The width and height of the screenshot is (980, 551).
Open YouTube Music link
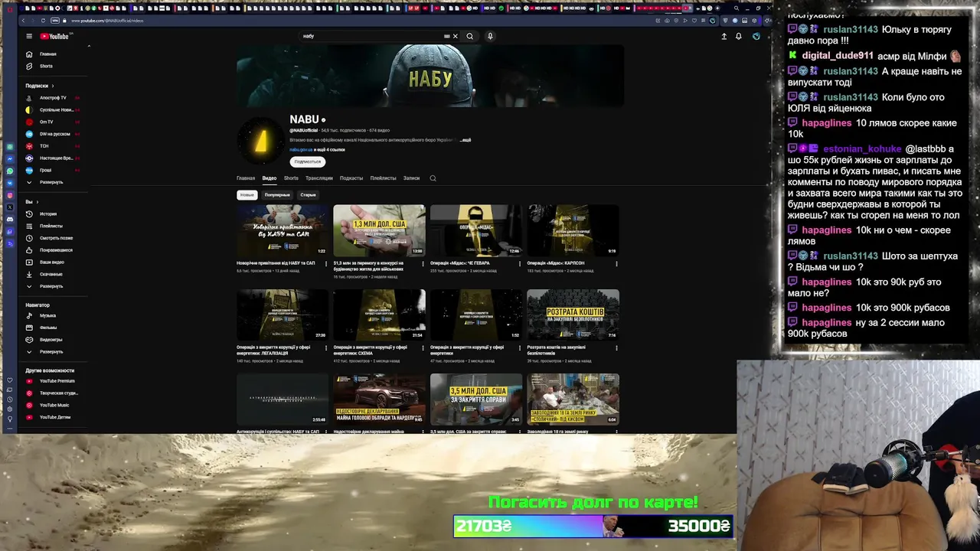(54, 405)
